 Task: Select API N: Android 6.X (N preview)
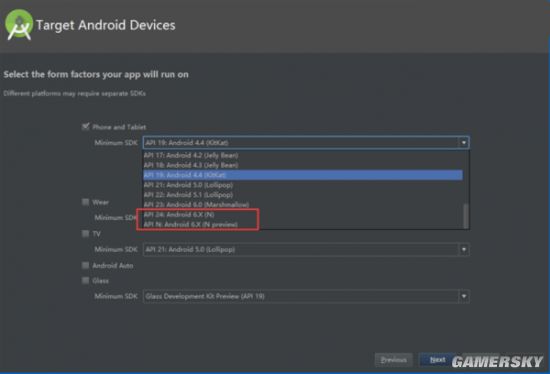tap(303, 224)
